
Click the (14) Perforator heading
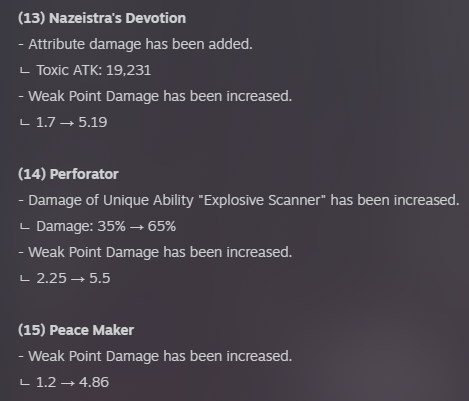[68, 174]
